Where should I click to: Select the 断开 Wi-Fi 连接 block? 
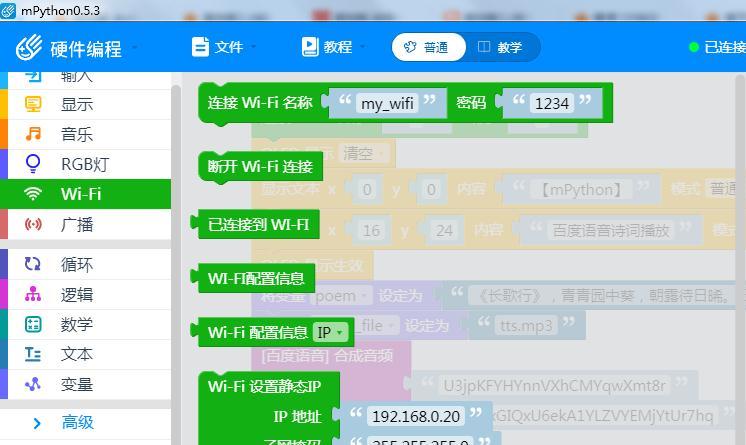260,167
